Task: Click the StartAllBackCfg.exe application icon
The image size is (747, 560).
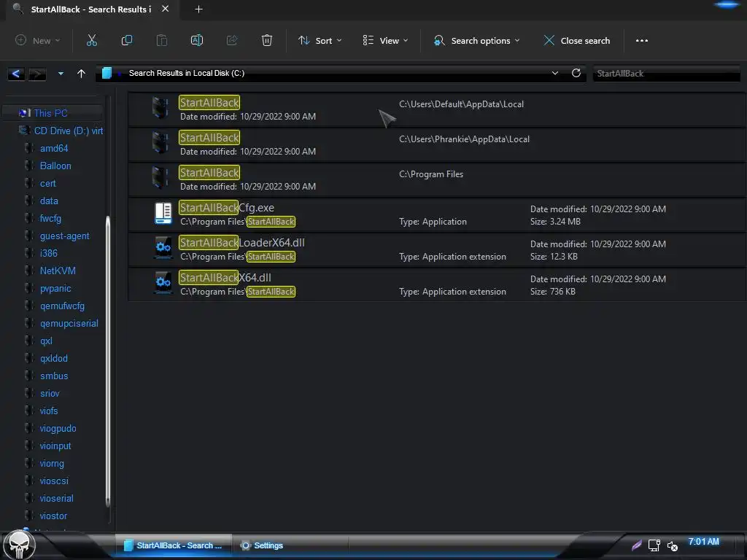Action: point(163,214)
